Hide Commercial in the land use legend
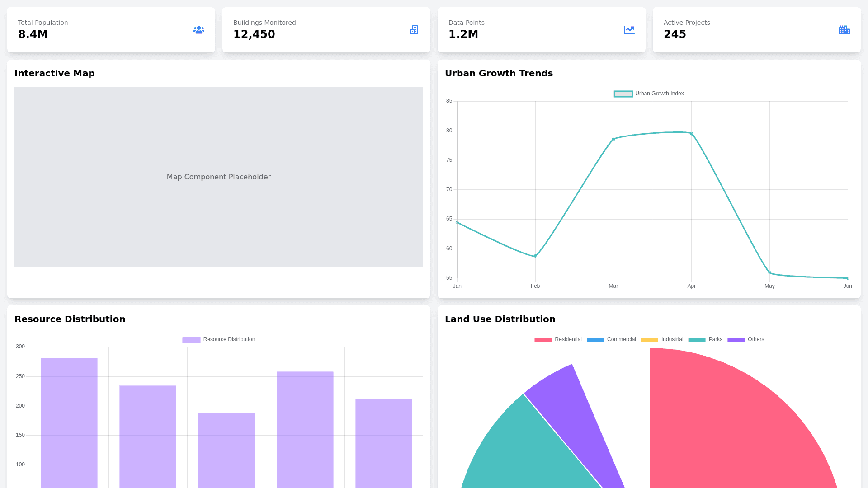The height and width of the screenshot is (488, 868). (611, 340)
